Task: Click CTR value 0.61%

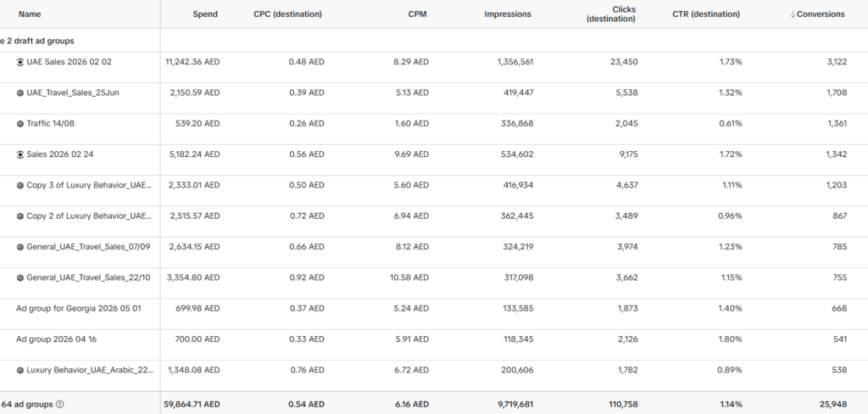Action: click(731, 124)
